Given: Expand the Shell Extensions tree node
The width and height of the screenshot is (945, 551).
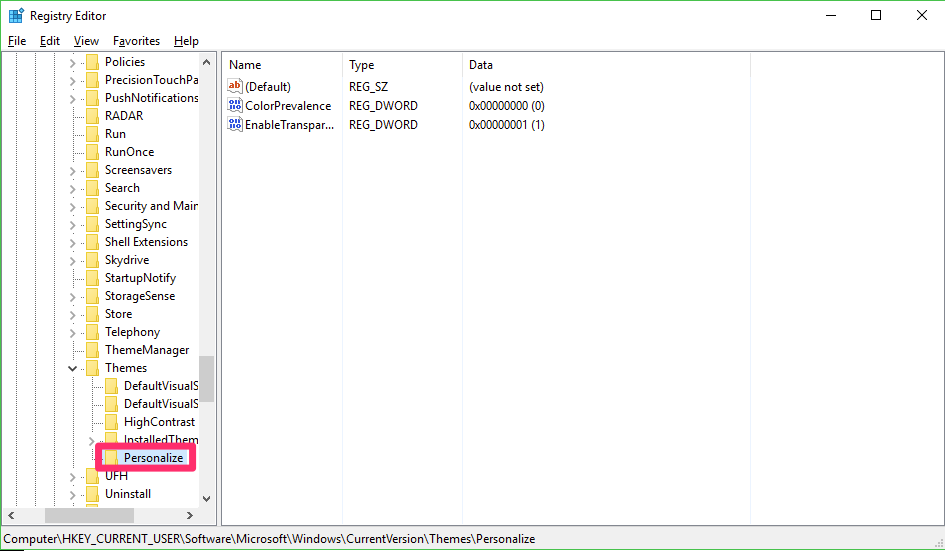Looking at the screenshot, I should click(73, 242).
